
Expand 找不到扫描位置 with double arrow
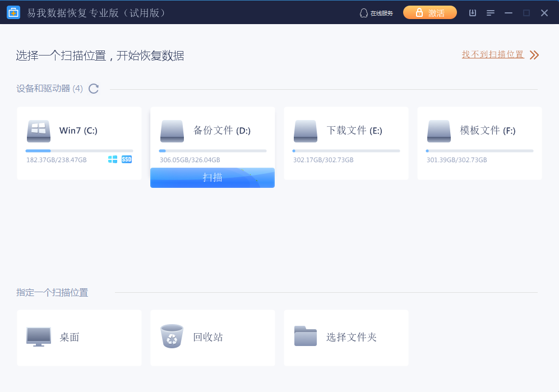534,54
